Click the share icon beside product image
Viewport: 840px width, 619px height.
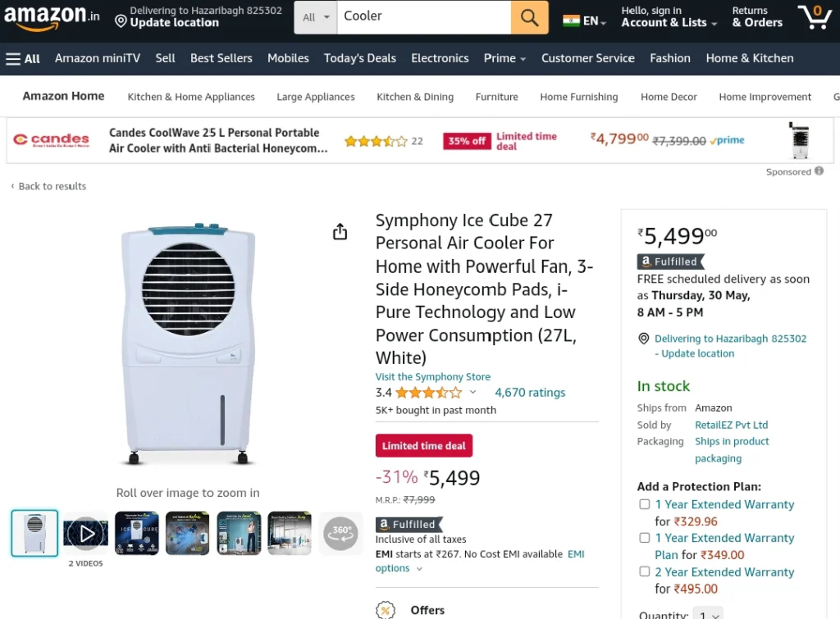[x=340, y=231]
